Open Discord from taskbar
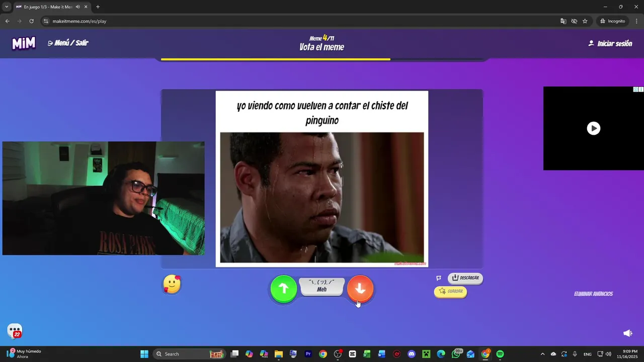The image size is (644, 362). tap(412, 354)
